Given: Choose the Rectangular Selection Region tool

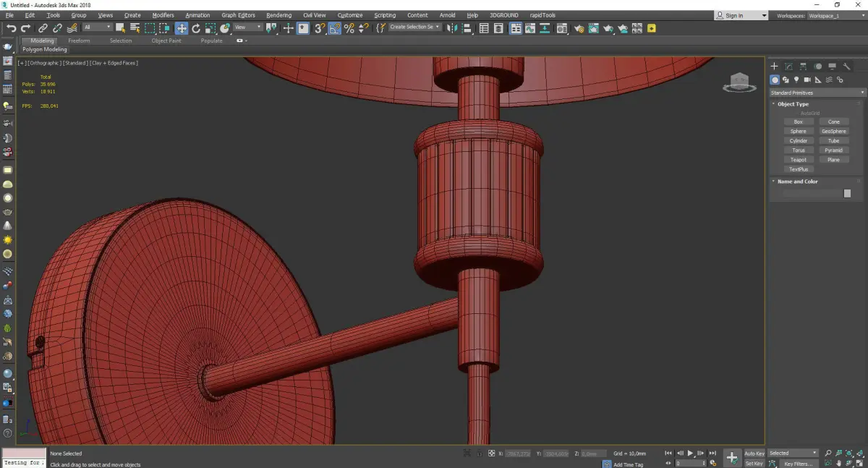Looking at the screenshot, I should tap(150, 28).
